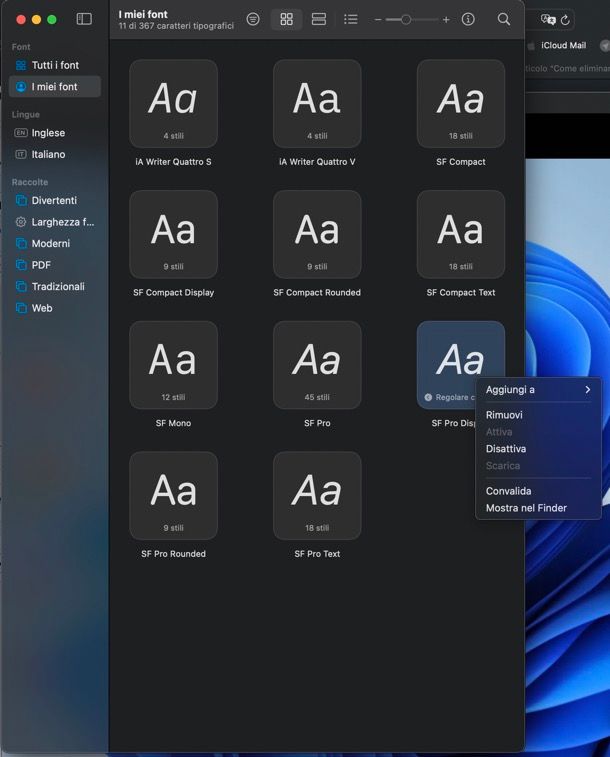Select the SF Mono font tile
Image resolution: width=610 pixels, height=757 pixels.
(x=173, y=365)
